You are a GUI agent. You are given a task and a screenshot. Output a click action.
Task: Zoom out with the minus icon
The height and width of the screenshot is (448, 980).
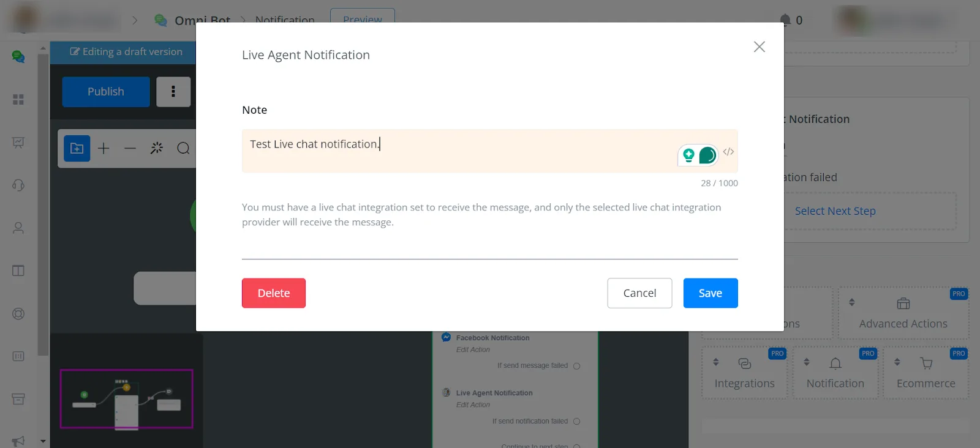click(x=130, y=148)
